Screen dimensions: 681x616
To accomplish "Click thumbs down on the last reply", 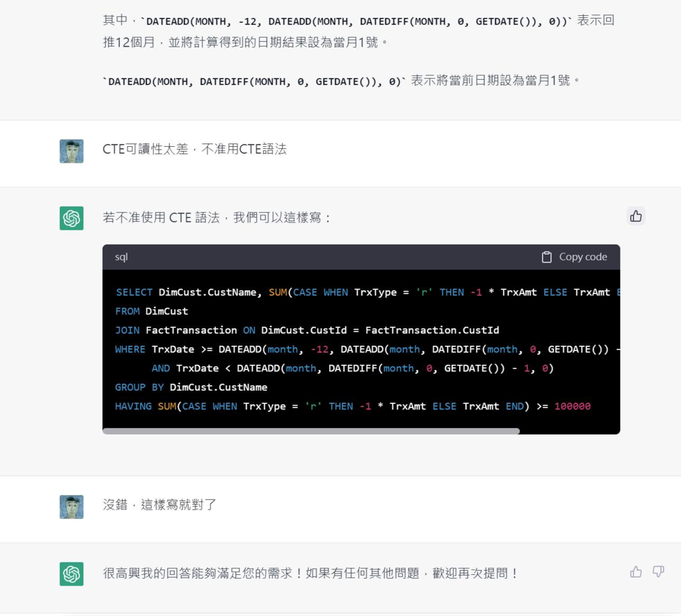I will point(658,571).
